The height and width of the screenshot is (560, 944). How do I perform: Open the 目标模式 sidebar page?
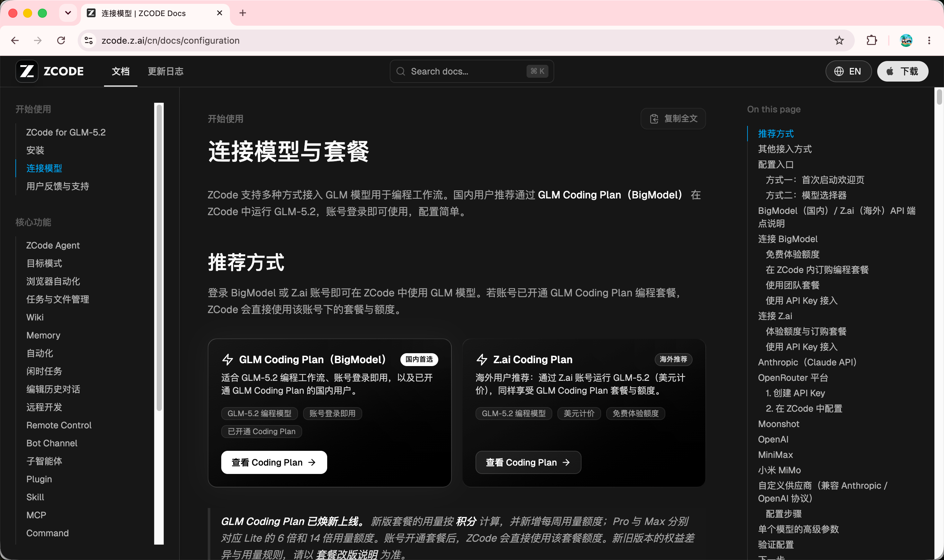pyautogui.click(x=44, y=263)
